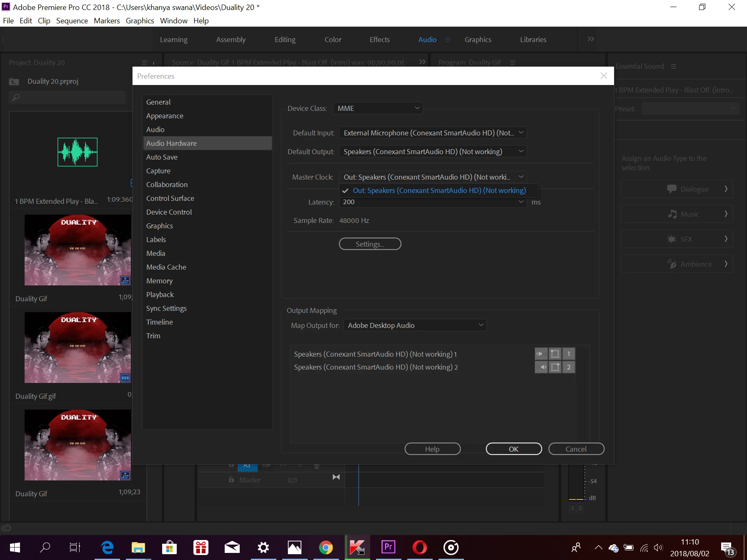Click Cancel in the Preferences dialog

576,449
